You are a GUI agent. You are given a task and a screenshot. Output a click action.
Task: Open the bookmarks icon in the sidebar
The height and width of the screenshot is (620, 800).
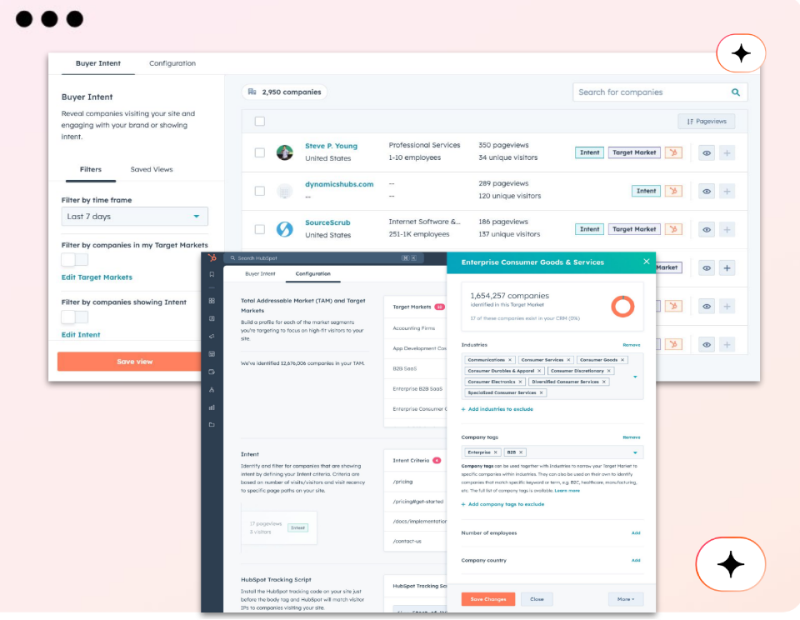[212, 275]
